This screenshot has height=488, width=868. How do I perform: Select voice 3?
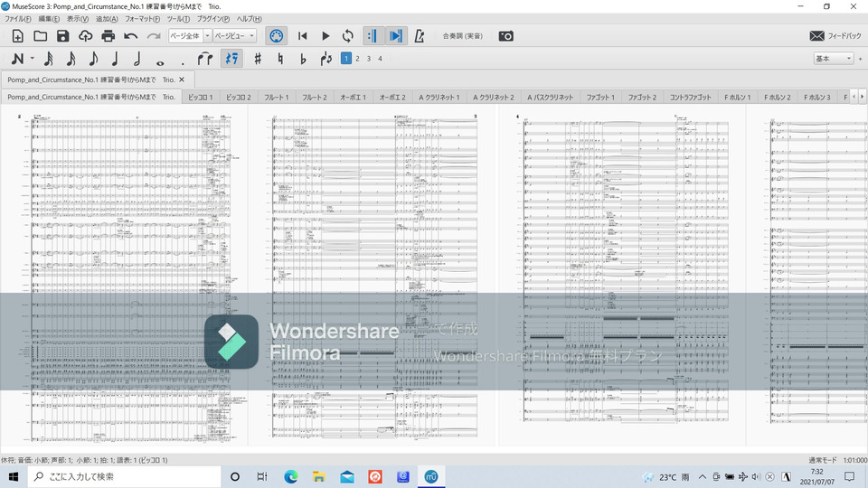pos(369,58)
